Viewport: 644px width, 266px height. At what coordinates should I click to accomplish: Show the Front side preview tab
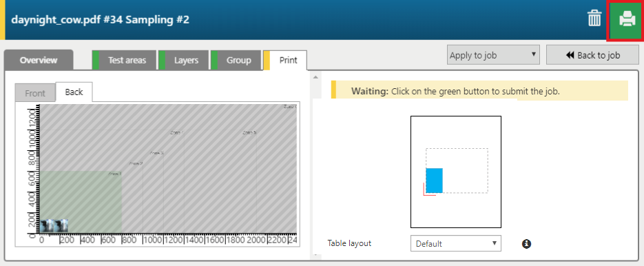click(x=35, y=93)
